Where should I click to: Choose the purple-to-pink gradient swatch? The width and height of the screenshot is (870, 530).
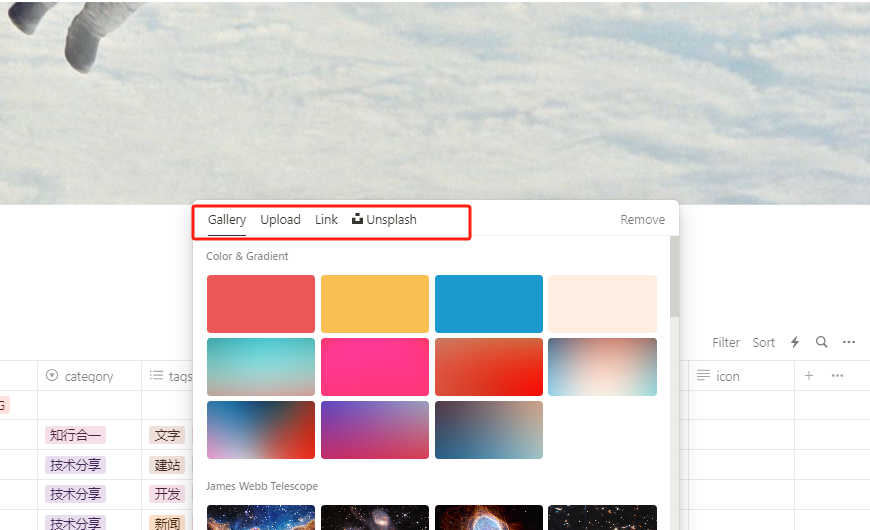click(x=375, y=430)
